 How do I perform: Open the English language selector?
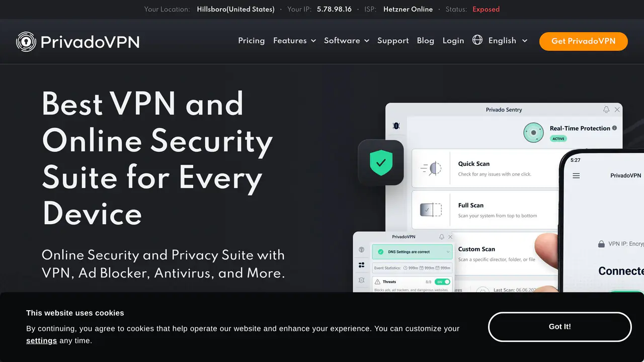(508, 41)
